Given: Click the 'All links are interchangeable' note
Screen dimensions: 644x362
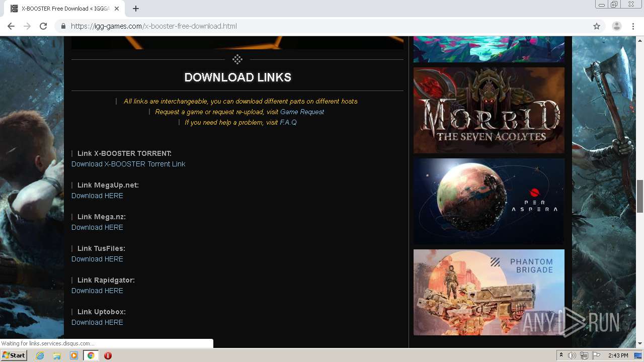Looking at the screenshot, I should click(x=240, y=101).
